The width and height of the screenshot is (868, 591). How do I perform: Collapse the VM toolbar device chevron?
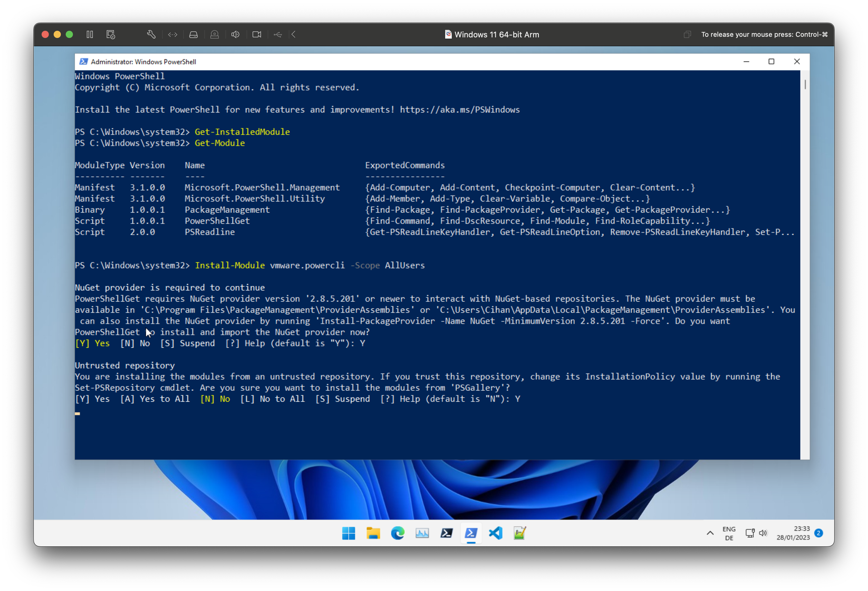294,34
